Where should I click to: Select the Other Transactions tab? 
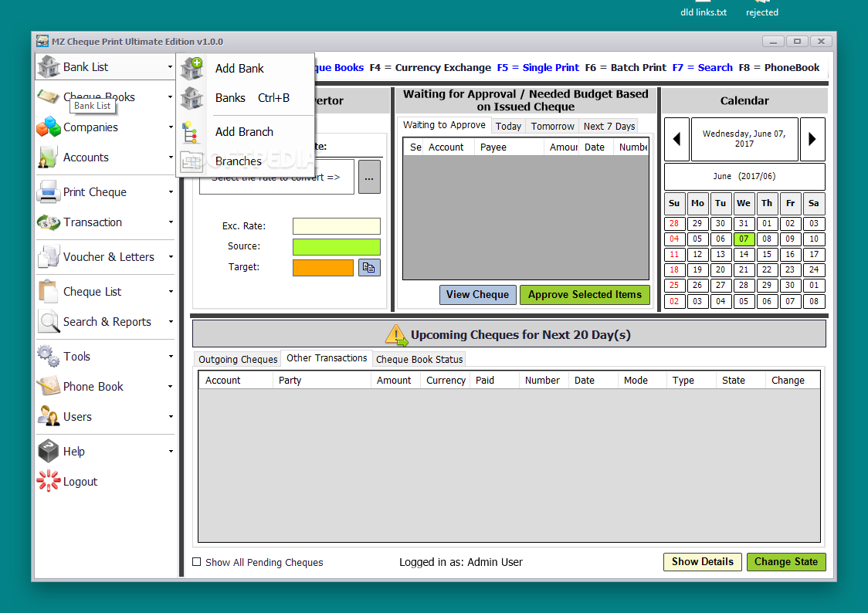327,358
